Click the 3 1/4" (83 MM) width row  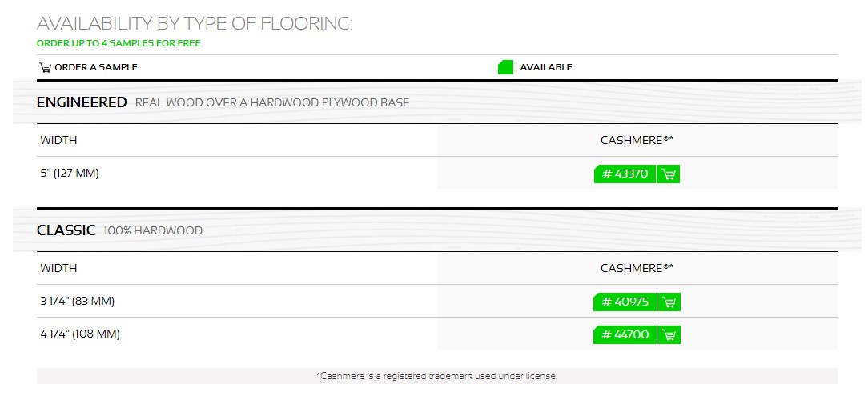pyautogui.click(x=436, y=301)
